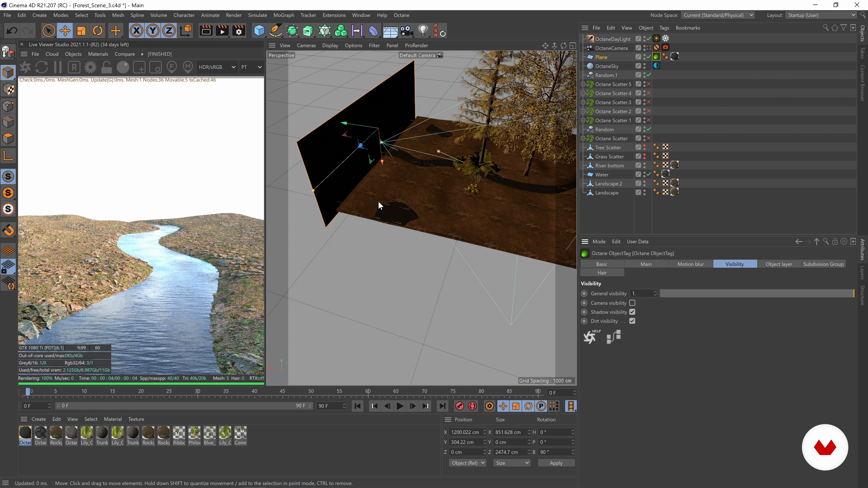Select the Rotate tool in top toolbar
Screen dimensions: 868x488
pyautogui.click(x=97, y=31)
